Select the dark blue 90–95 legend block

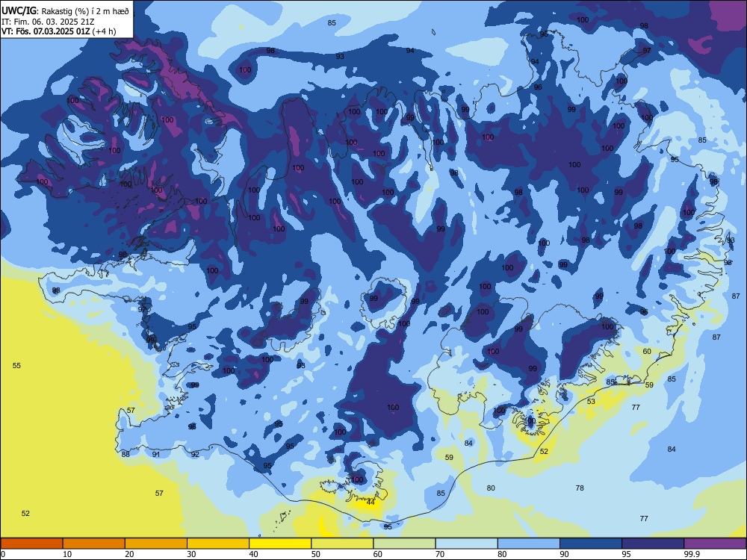click(591, 544)
